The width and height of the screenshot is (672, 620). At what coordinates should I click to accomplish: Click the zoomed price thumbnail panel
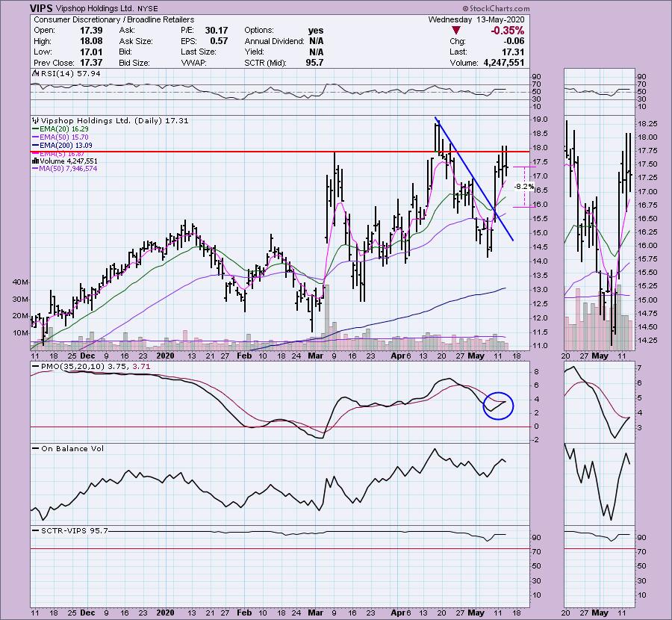(x=599, y=233)
